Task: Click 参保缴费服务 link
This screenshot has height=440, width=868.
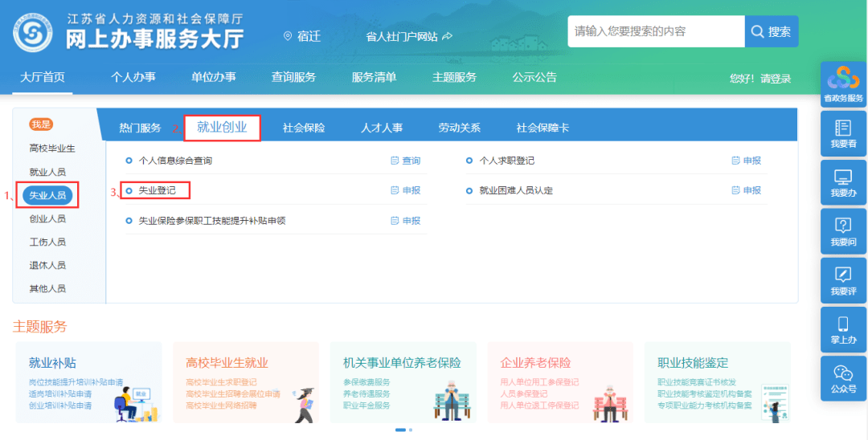Action: [x=366, y=382]
